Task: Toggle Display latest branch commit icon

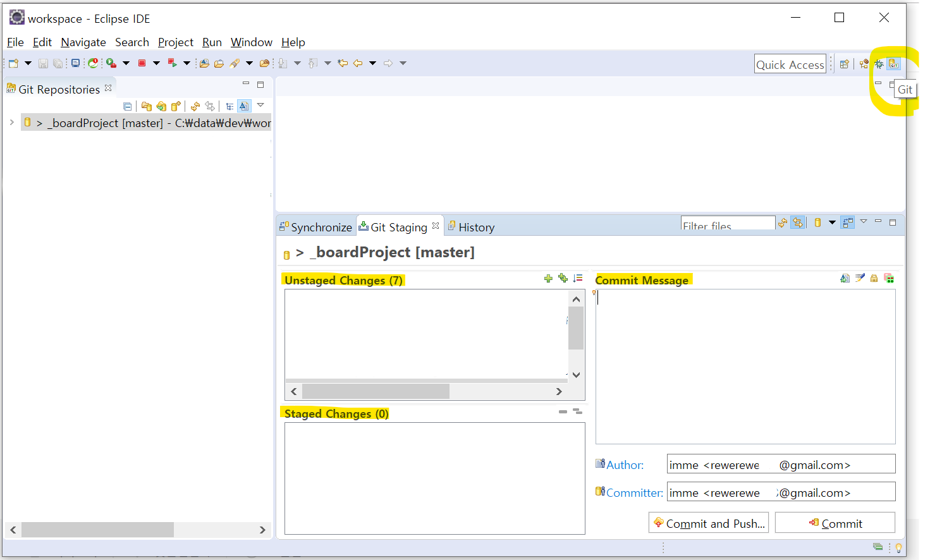Action: [244, 106]
